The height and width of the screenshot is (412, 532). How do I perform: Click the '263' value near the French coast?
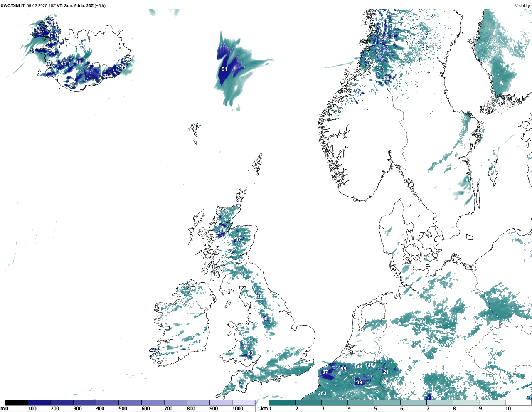click(x=322, y=393)
